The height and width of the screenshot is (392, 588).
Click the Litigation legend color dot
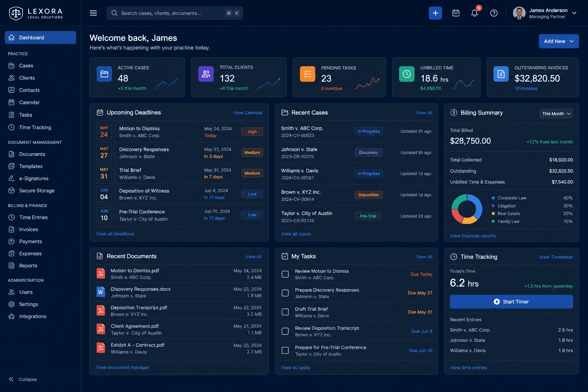pos(493,206)
